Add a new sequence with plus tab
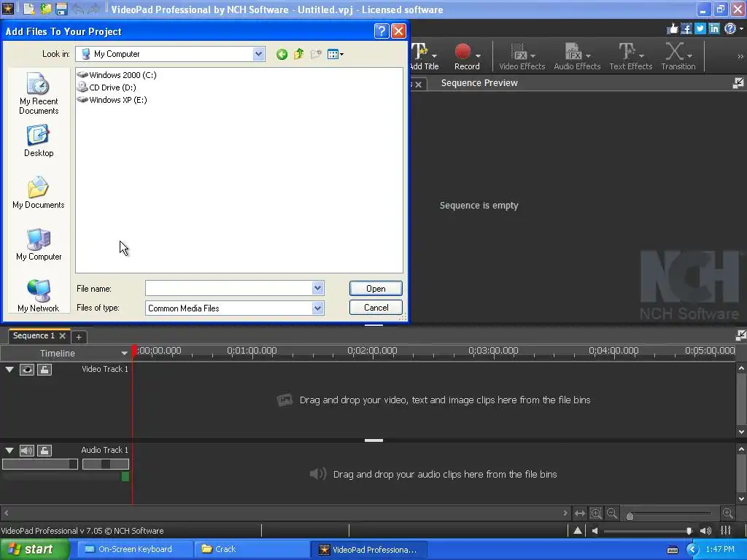Screen dimensions: 747x560 point(79,337)
